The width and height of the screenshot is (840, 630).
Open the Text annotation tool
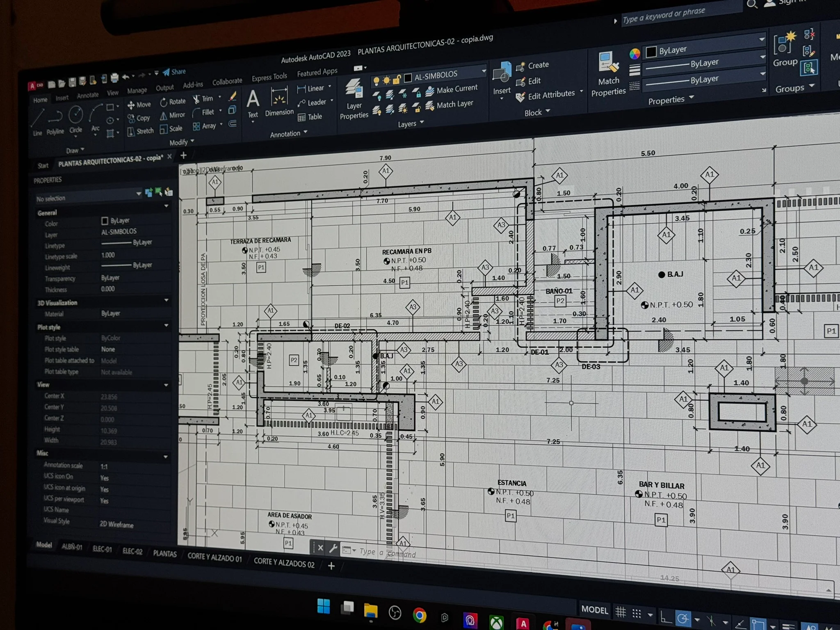[253, 104]
